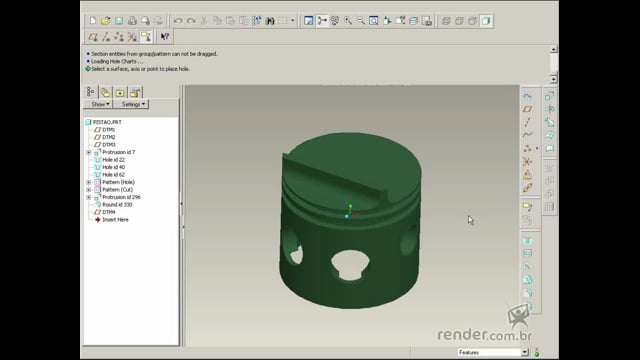Click the Hole tool icon
Image resolution: width=640 pixels, height=360 pixels.
point(527,240)
